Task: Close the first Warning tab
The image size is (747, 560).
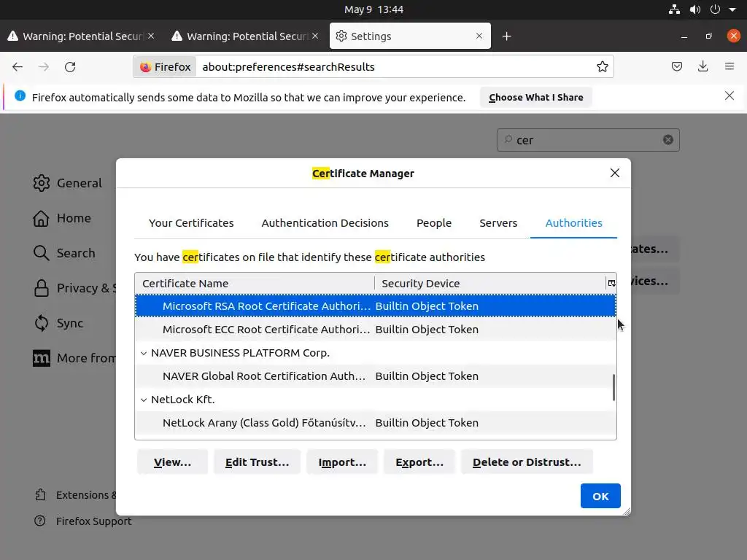Action: click(x=151, y=36)
